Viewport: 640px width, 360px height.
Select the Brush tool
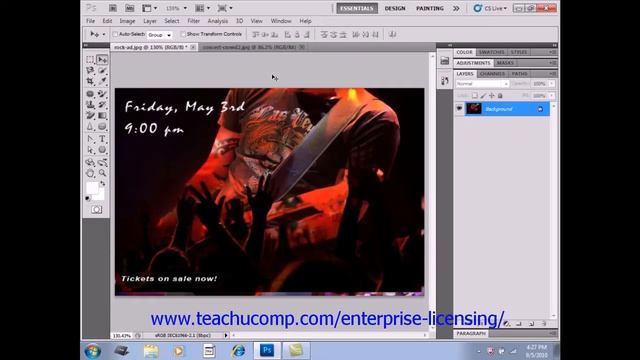pyautogui.click(x=102, y=94)
